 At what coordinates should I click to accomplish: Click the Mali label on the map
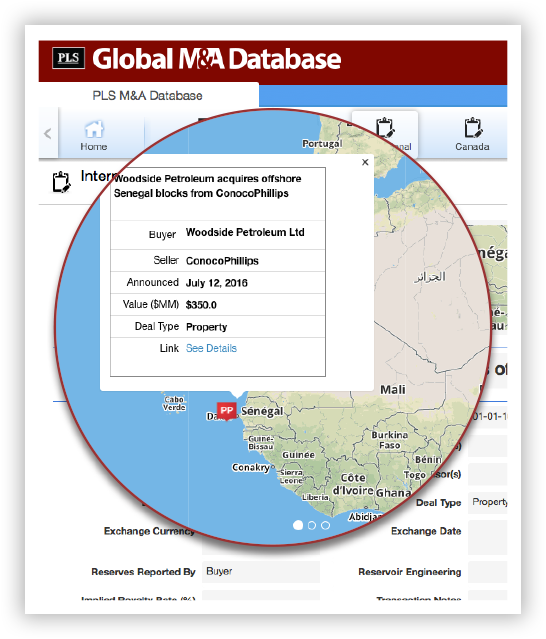(392, 390)
